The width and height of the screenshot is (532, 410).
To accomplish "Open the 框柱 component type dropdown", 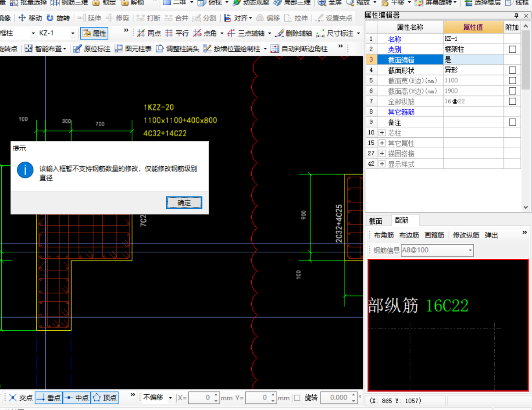I will point(33,33).
